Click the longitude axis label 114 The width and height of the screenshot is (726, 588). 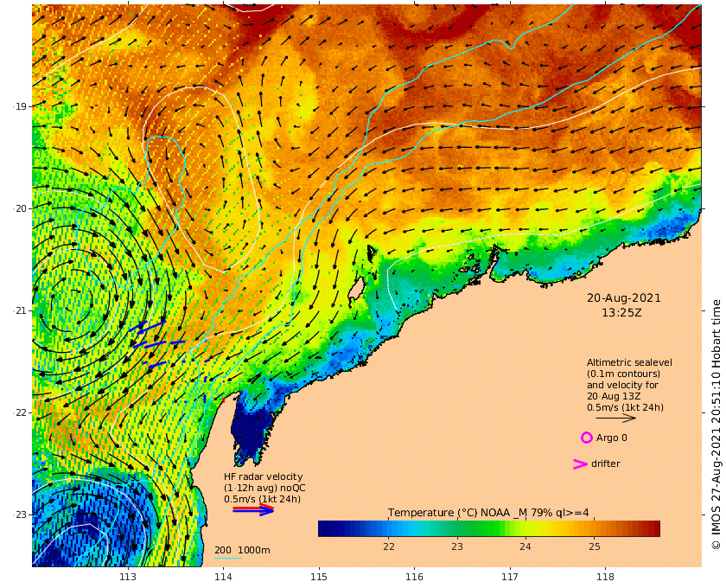coord(223,577)
